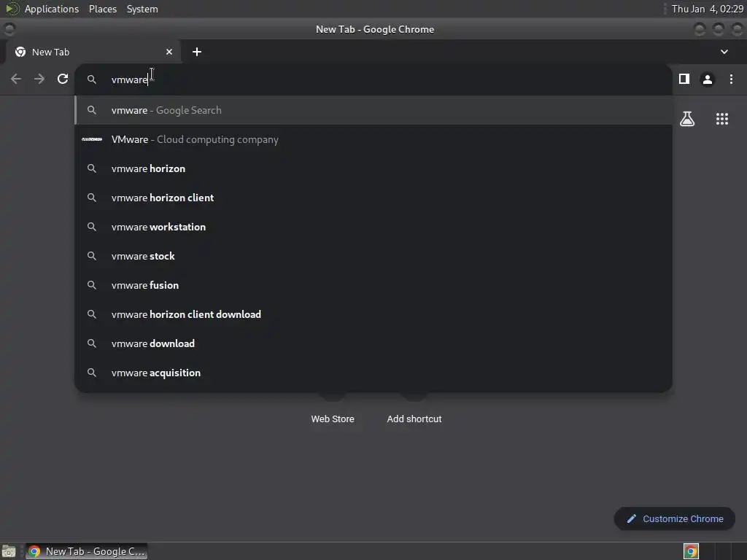This screenshot has height=560, width=747.
Task: Click inside the address bar containing vmware
Action: [x=373, y=79]
